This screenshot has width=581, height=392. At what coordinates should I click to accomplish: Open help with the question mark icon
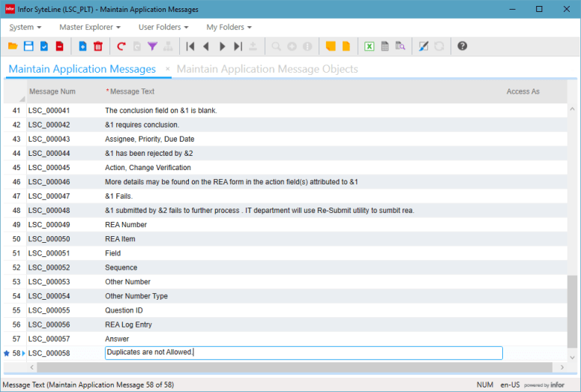pos(462,46)
